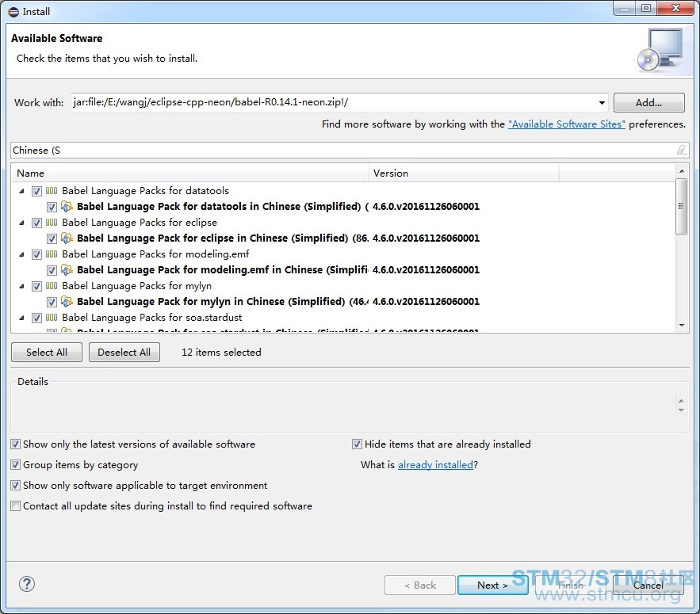
Task: Enable Contact all update sites during install
Action: pos(16,505)
